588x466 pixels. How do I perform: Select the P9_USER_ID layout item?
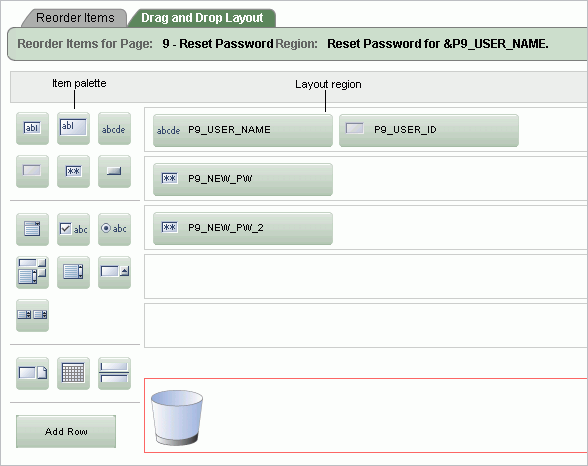(x=429, y=130)
